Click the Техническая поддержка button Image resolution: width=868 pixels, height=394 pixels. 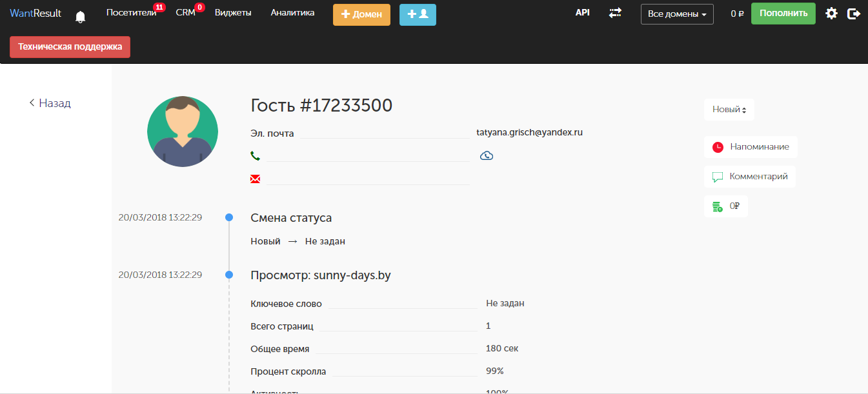[70, 47]
